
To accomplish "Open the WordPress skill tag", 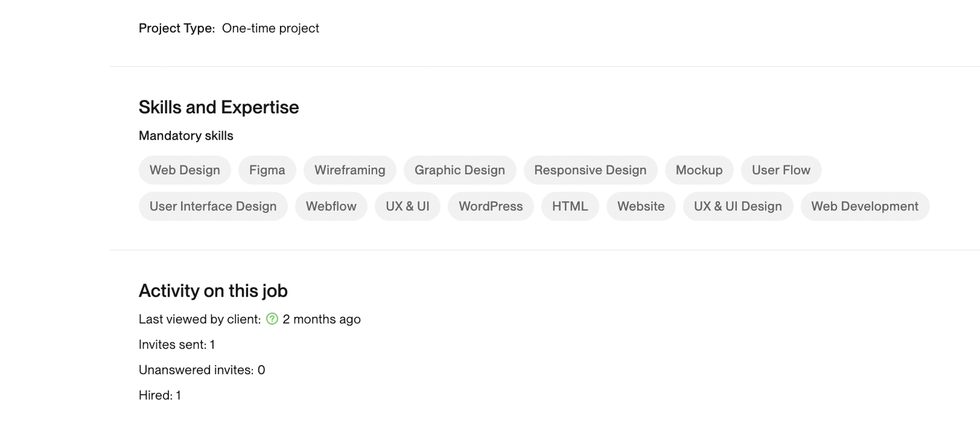I will [x=491, y=206].
